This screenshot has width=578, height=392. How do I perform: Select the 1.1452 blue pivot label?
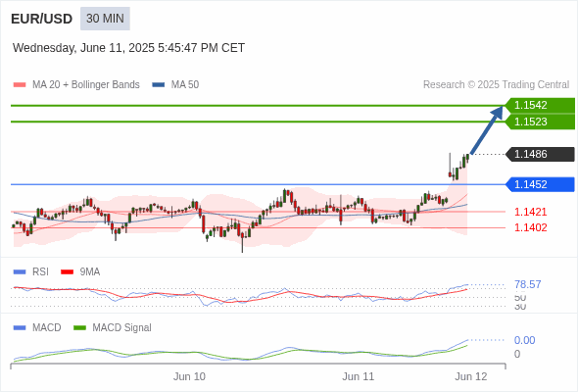(540, 184)
